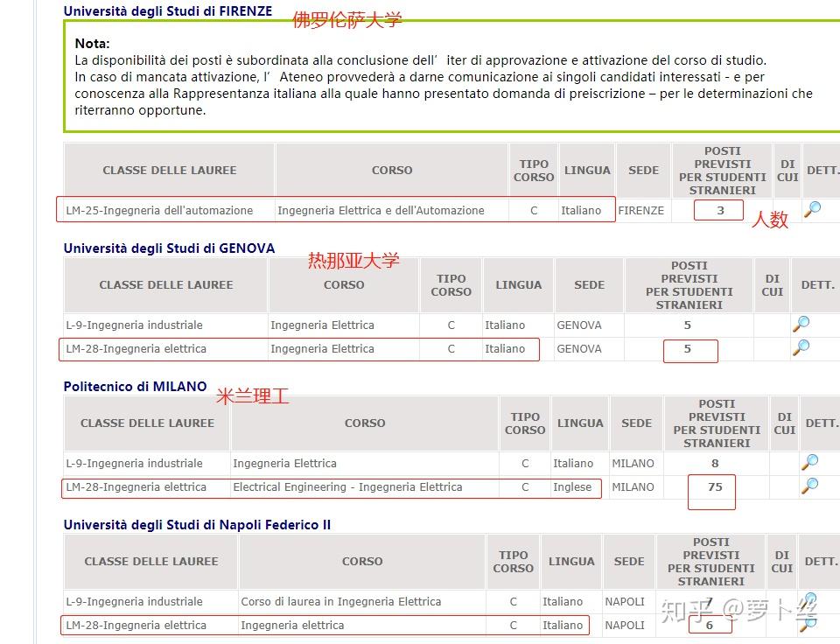Open details magnifier for NAPOLI LM-28 row
This screenshot has height=644, width=840.
pyautogui.click(x=808, y=624)
